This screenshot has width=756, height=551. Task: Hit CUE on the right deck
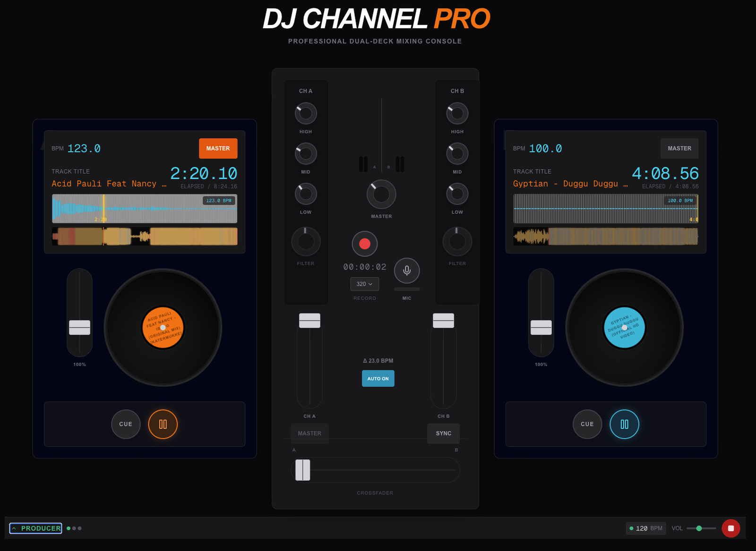pos(587,424)
